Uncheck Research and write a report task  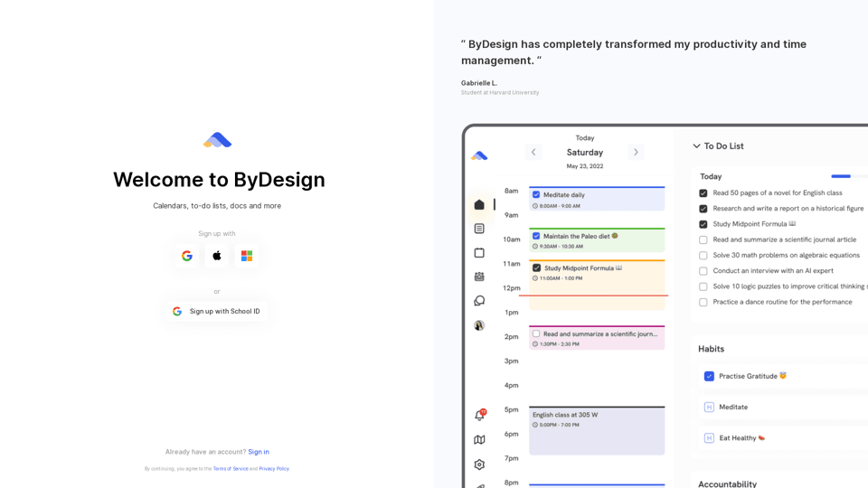pyautogui.click(x=703, y=209)
